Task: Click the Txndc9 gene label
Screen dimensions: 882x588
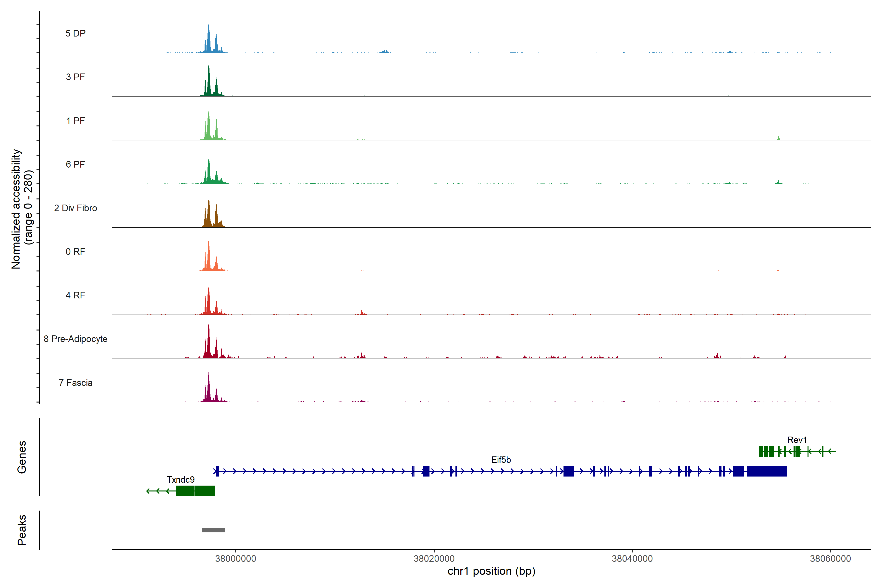Action: tap(180, 480)
